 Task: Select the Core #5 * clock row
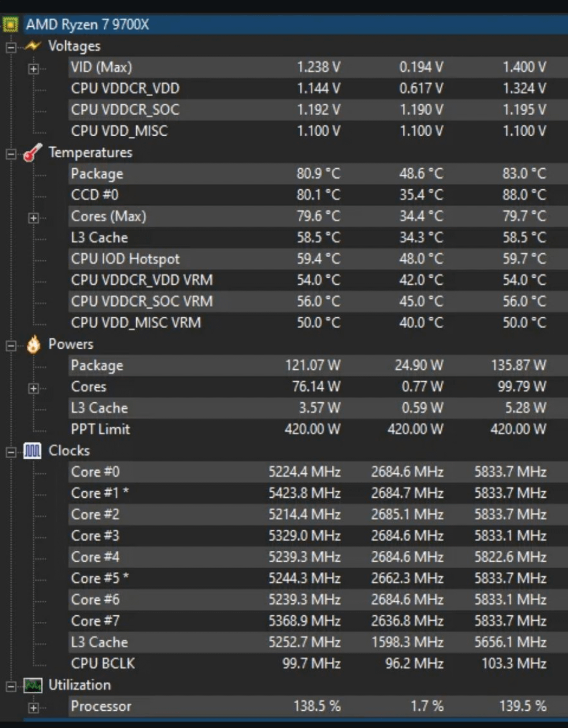point(318,578)
